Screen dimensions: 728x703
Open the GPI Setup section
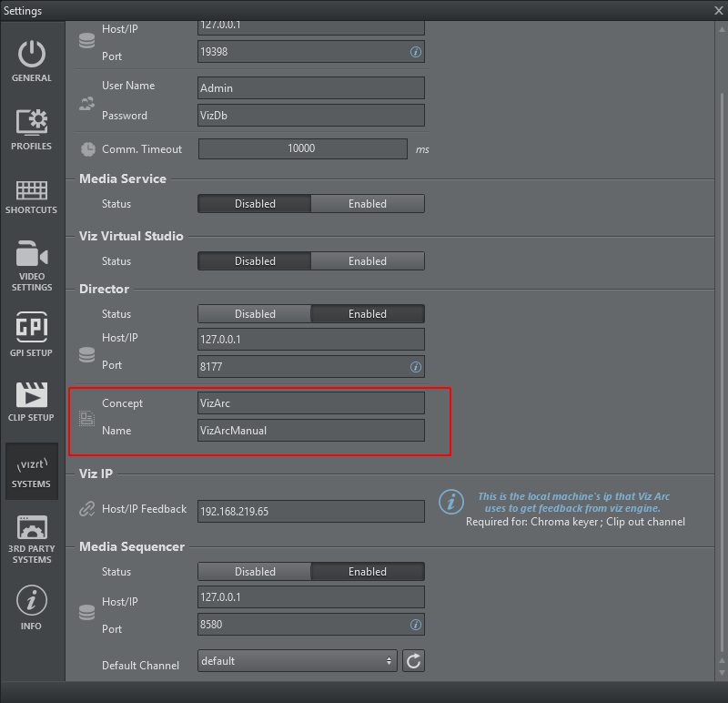coord(32,333)
